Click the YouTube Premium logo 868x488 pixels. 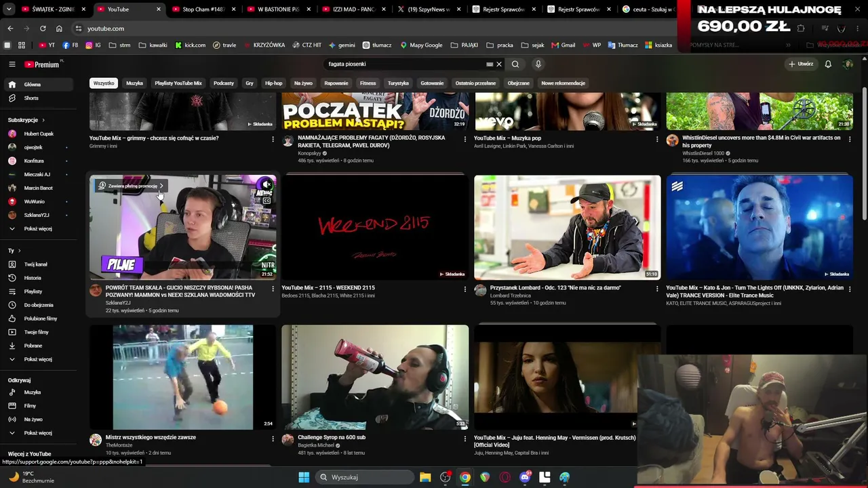[x=43, y=64]
